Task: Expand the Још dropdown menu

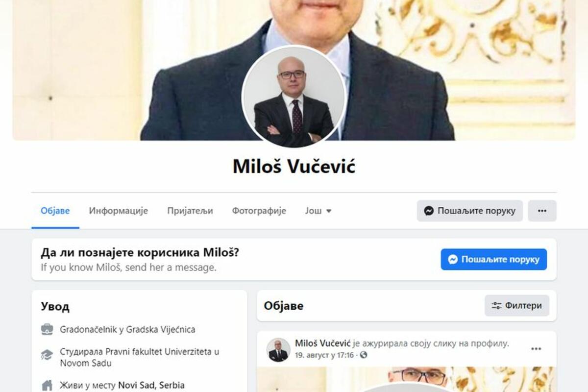Action: (318, 211)
